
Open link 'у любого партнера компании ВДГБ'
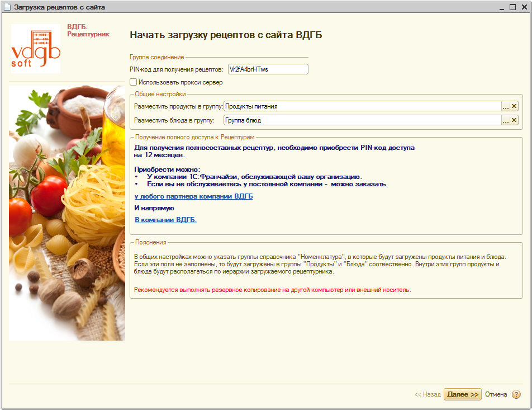(x=193, y=196)
